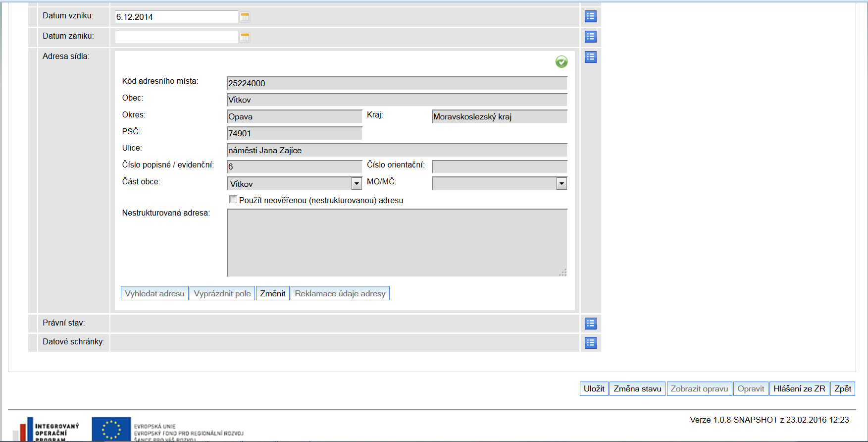Click the Zobrazit opravu button
Screen dimensions: 868x442
tap(699, 388)
